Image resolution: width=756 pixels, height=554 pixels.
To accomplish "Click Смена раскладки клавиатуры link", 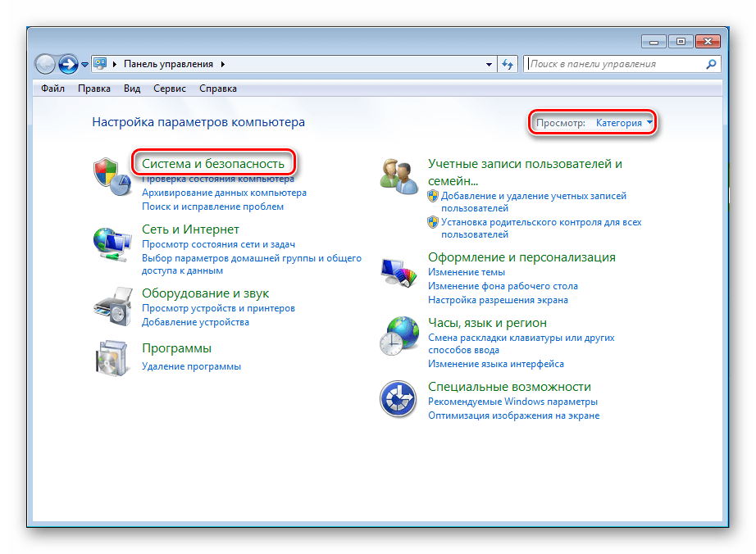I will point(521,344).
